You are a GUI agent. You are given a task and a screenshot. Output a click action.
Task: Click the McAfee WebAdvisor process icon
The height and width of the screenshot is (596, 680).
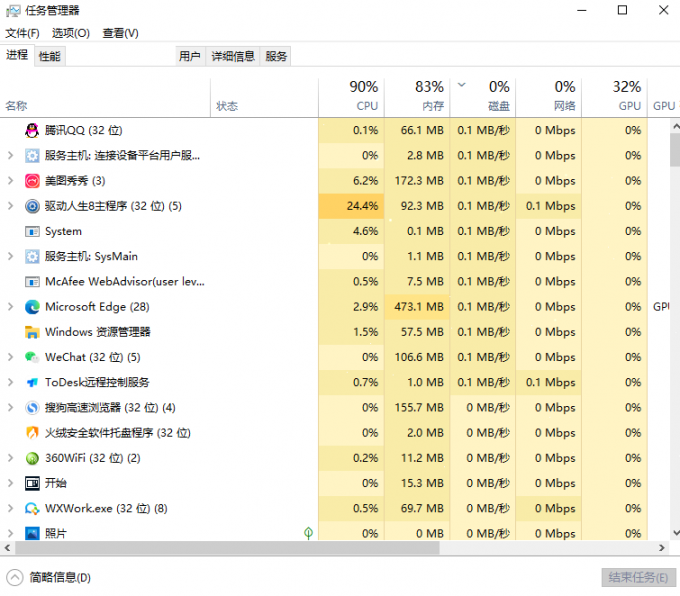coord(32,282)
